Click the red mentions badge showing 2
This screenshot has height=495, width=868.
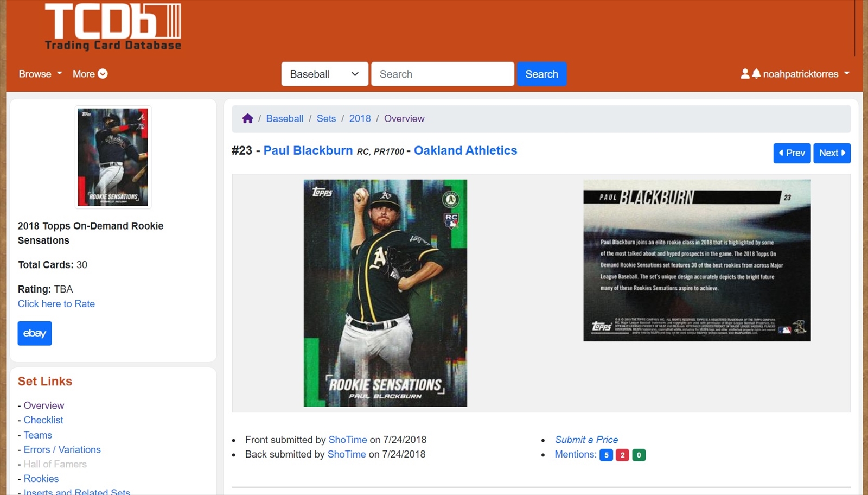622,455
